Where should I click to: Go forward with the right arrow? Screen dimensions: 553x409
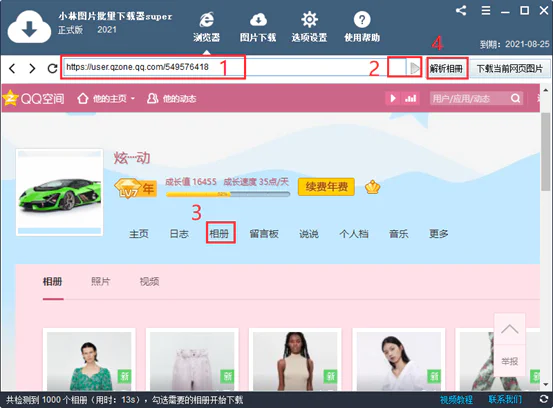click(x=32, y=68)
